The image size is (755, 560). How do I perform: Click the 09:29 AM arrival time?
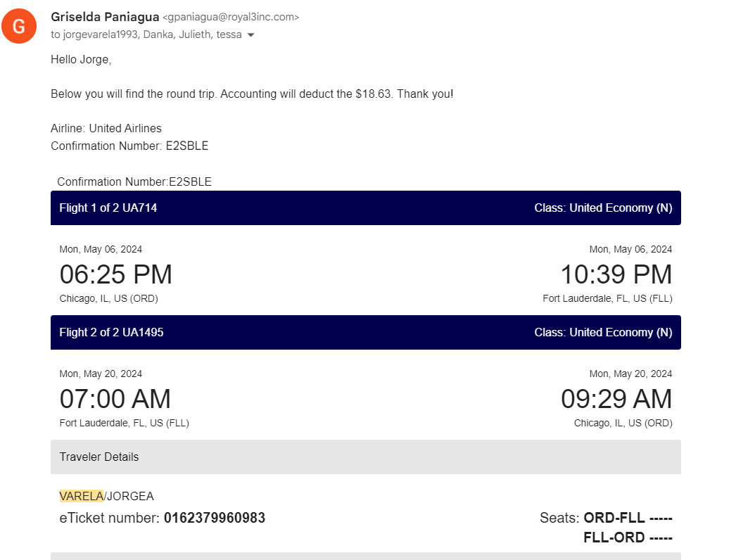(x=616, y=399)
